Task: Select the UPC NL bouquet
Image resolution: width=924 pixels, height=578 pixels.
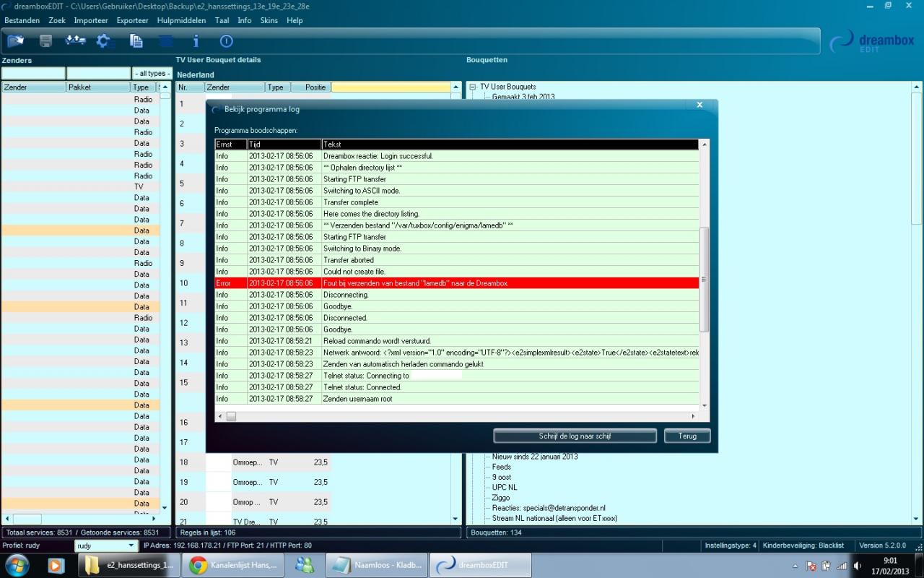Action: [505, 488]
